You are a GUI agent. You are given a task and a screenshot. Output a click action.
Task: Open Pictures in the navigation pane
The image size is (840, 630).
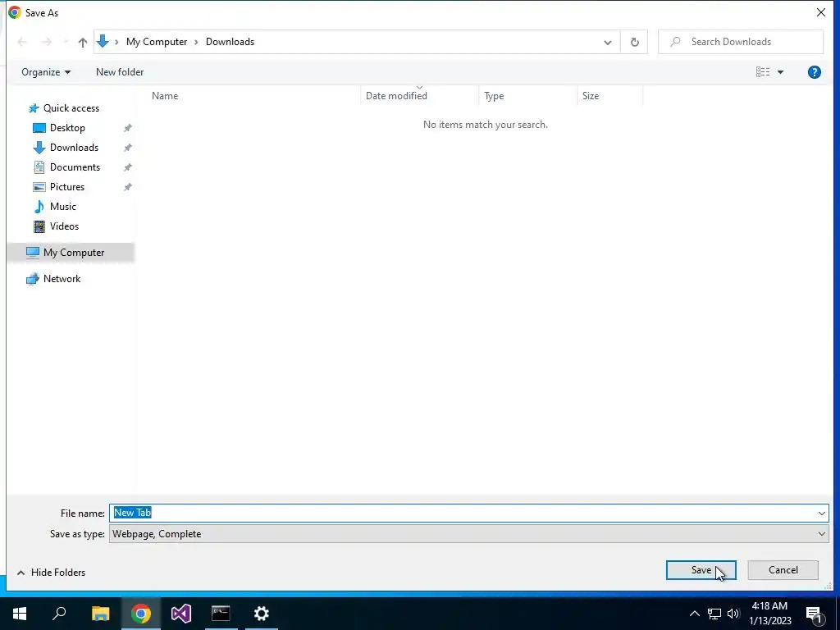click(x=67, y=187)
